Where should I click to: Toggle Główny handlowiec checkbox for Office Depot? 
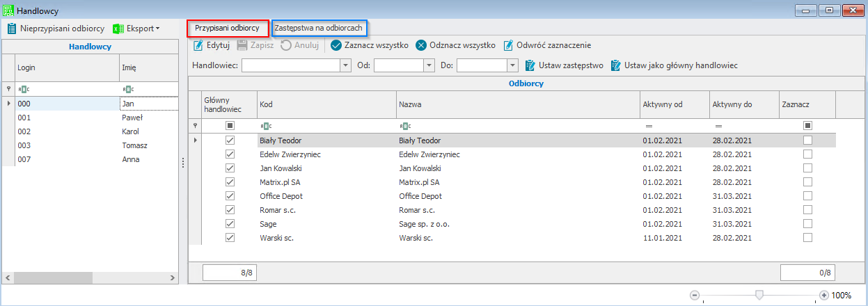click(230, 196)
